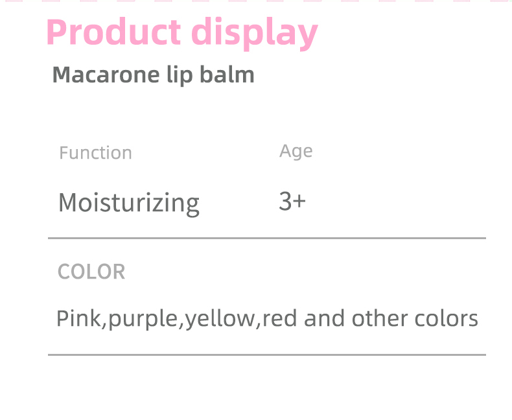Click the divider line below the colors list
512x420 pixels.
click(266, 355)
